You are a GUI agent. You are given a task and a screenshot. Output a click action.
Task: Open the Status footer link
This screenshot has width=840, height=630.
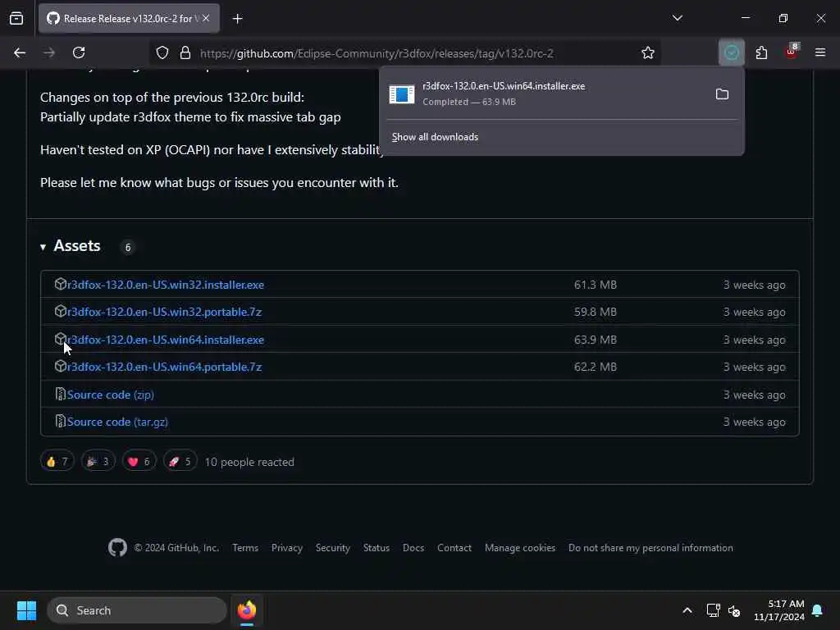(376, 547)
